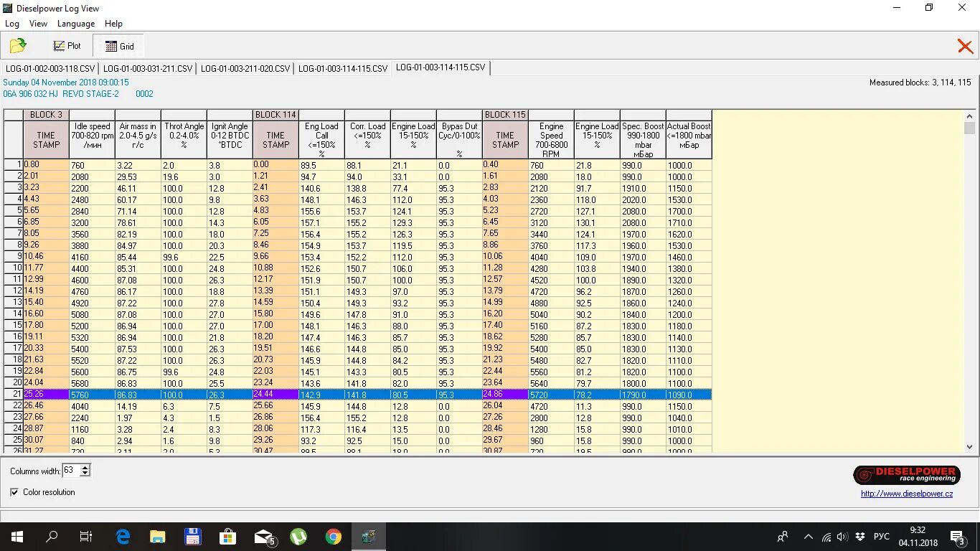Viewport: 980px width, 551px height.
Task: Select tab LOG-01-003-031-211.CSV
Action: [x=148, y=68]
